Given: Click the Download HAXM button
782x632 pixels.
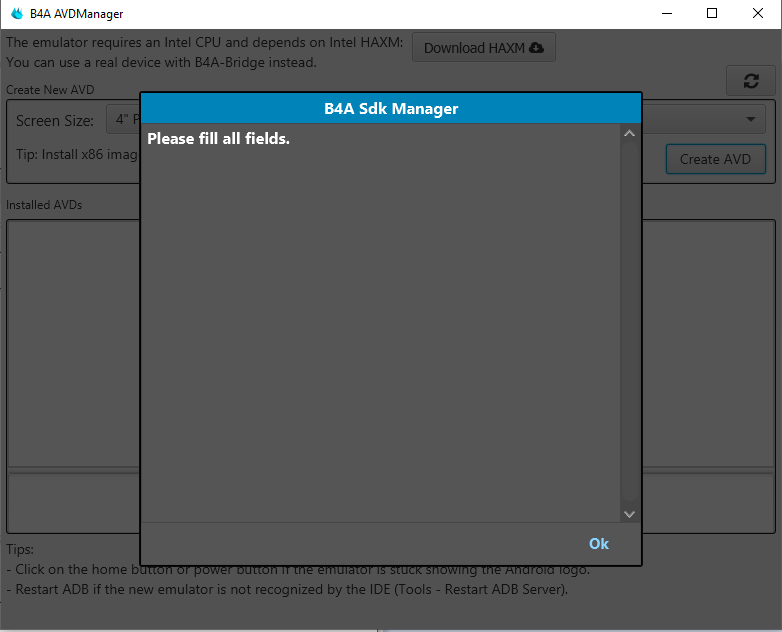Looking at the screenshot, I should coord(484,48).
